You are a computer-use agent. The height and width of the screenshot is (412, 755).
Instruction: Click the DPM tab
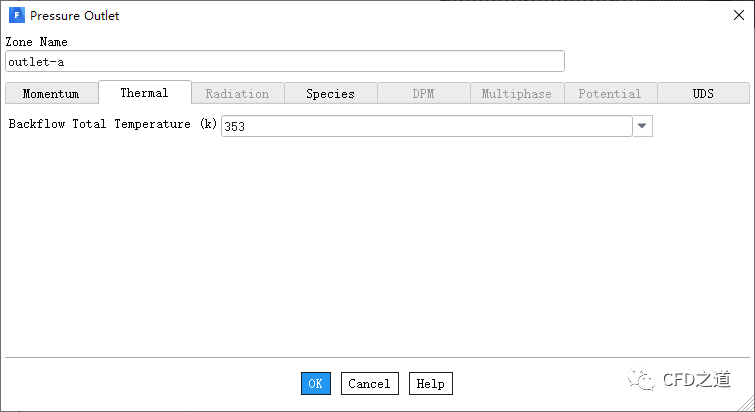pos(423,94)
